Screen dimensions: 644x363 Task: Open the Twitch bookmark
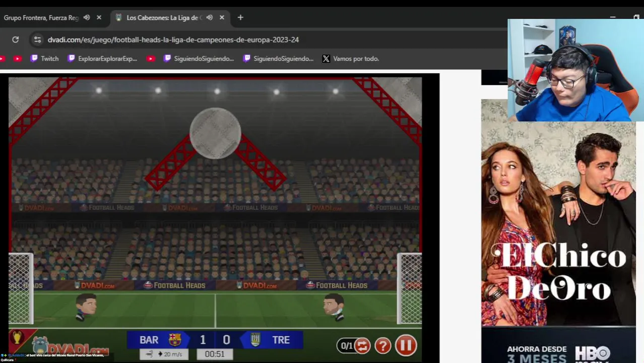tap(44, 58)
